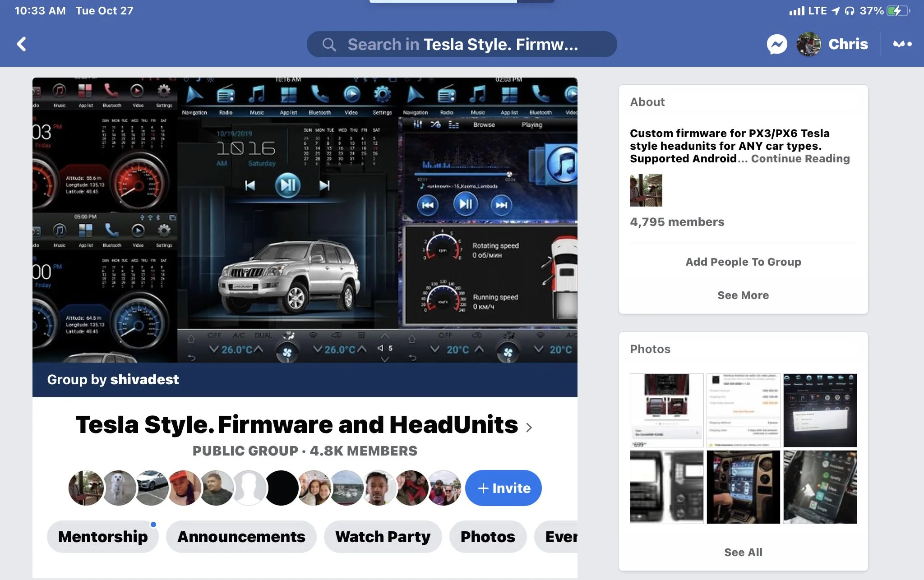Open member photo thumbnail in About

646,190
